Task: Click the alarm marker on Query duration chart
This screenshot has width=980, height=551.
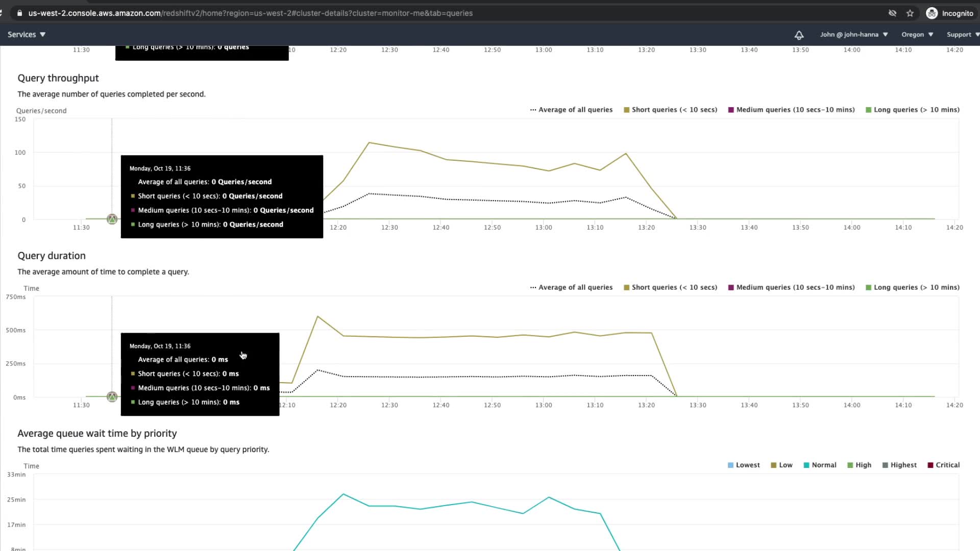Action: coord(112,397)
